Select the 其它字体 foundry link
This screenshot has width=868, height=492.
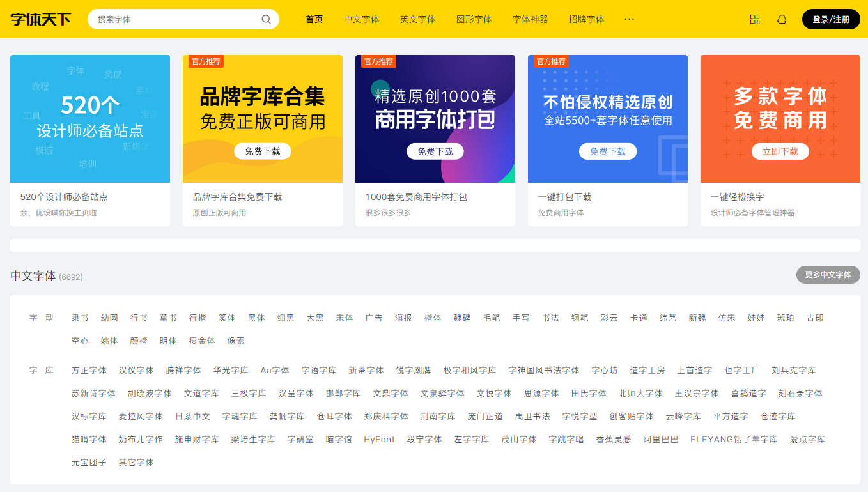[136, 462]
